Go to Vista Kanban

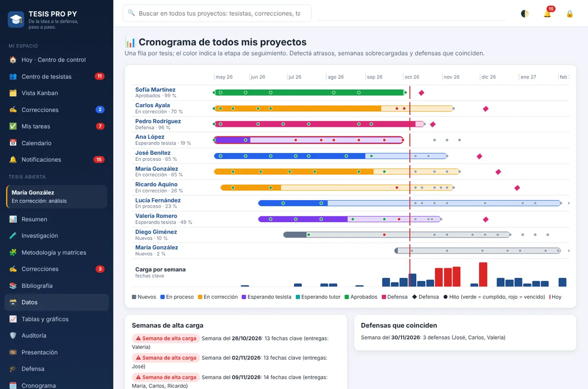point(57,93)
